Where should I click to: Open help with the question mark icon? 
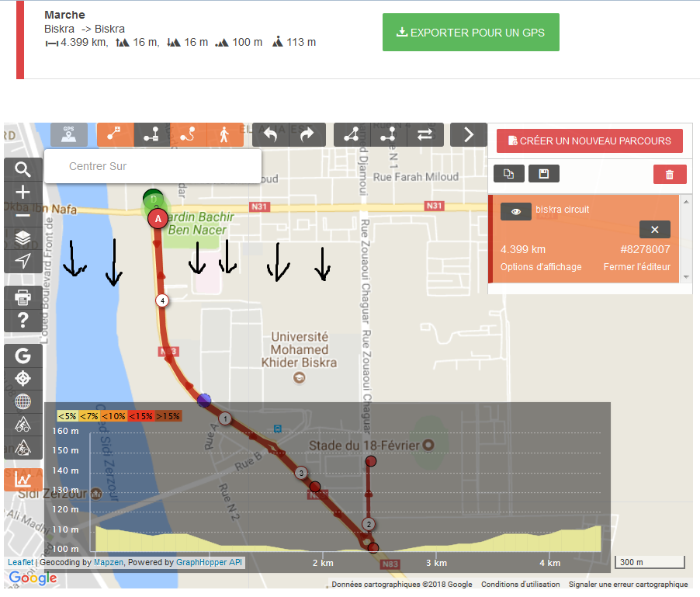pos(23,320)
